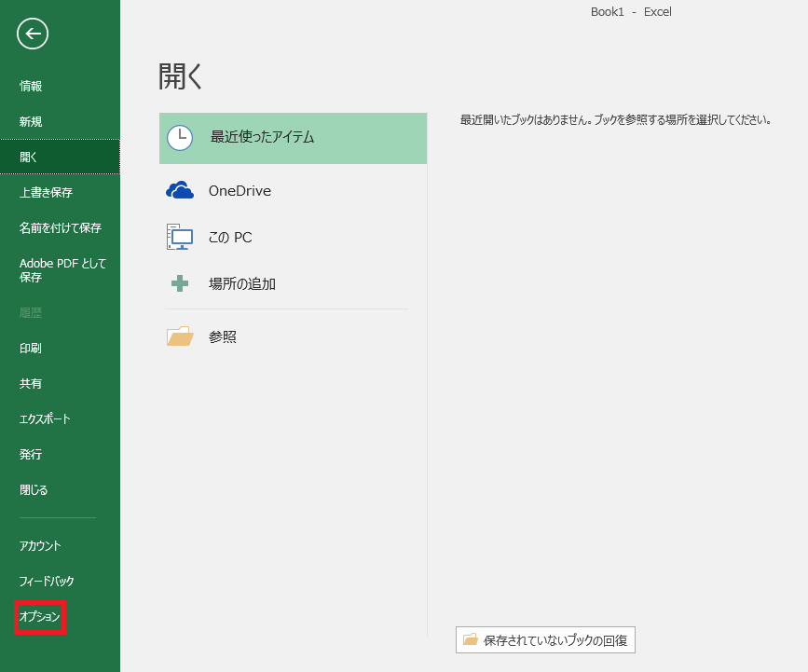Image resolution: width=808 pixels, height=672 pixels.
Task: Select 開く in the sidebar
Action: pyautogui.click(x=60, y=157)
